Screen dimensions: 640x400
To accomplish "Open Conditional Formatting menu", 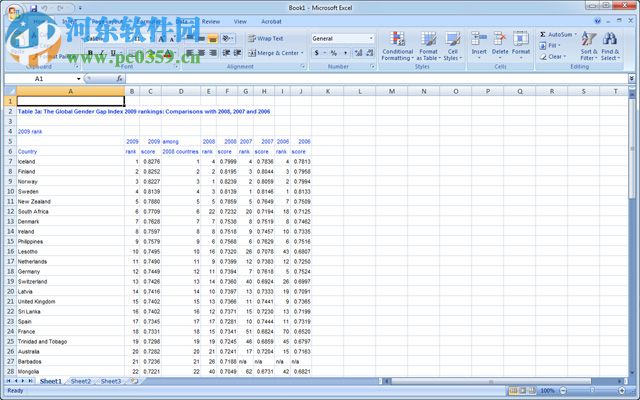I will point(398,46).
